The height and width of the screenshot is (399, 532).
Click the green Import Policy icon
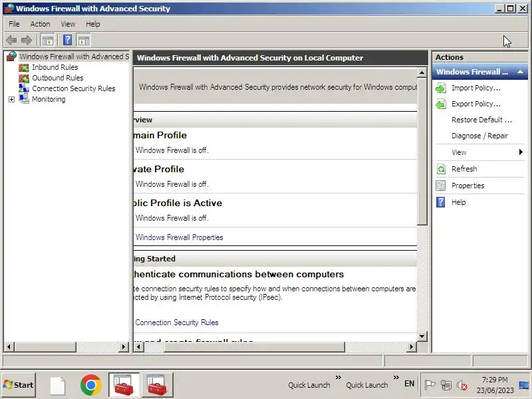pyautogui.click(x=441, y=88)
